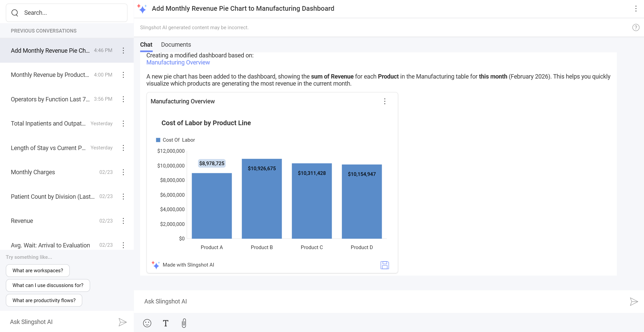Open Operators by Function Last 7 conversation
644x332 pixels.
pos(67,99)
